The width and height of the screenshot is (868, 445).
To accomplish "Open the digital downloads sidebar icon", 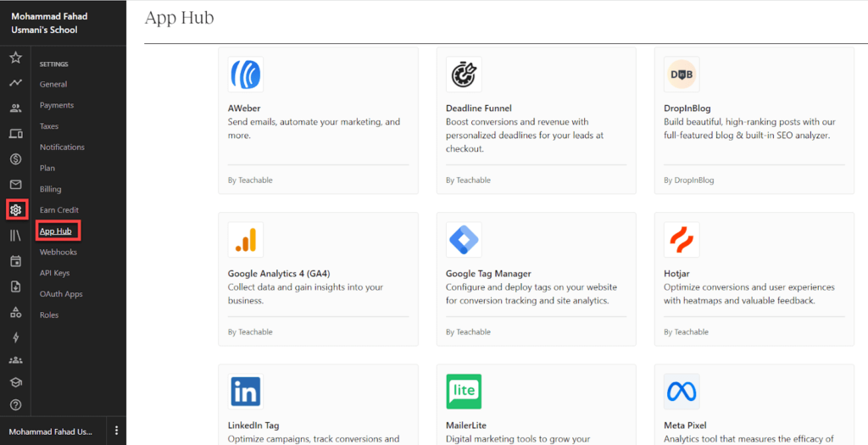I will tap(15, 286).
